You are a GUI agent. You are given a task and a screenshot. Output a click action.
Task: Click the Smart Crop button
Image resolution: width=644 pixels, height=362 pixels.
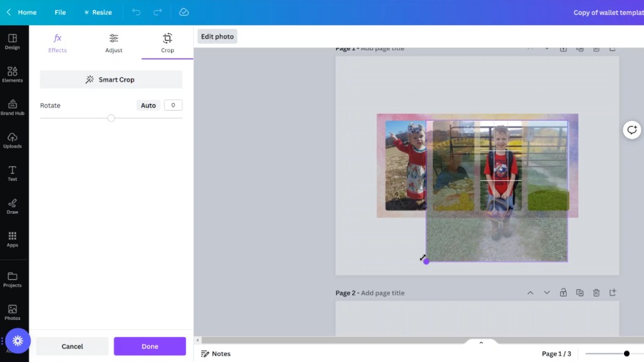[111, 80]
